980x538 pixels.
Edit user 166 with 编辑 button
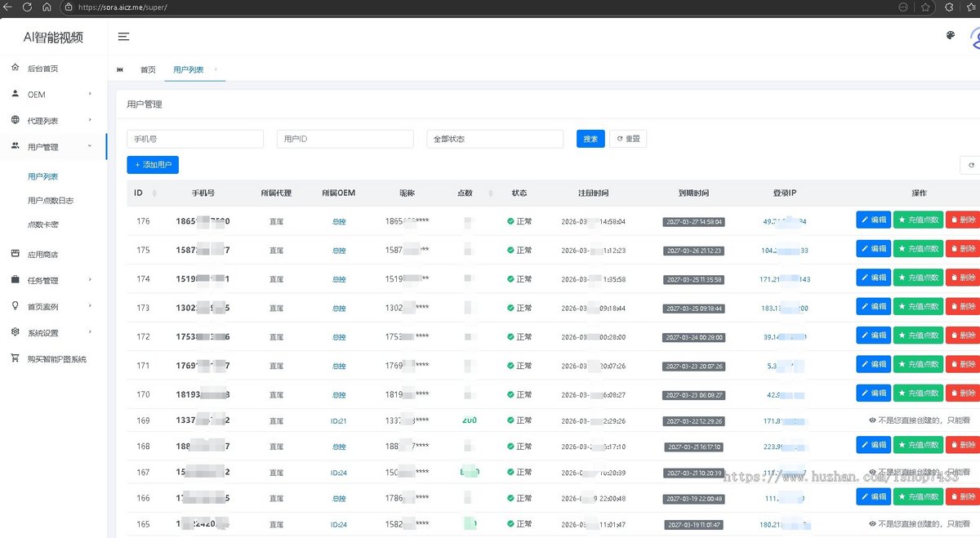pos(874,496)
